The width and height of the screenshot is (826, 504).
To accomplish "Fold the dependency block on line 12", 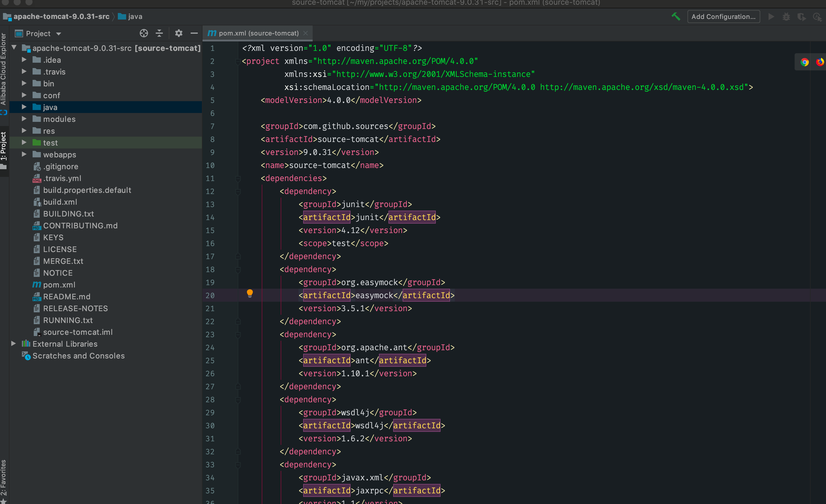I will click(x=238, y=192).
